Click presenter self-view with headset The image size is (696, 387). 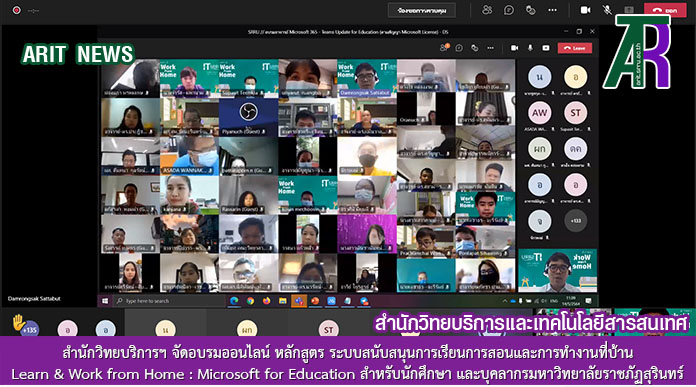pos(558,270)
